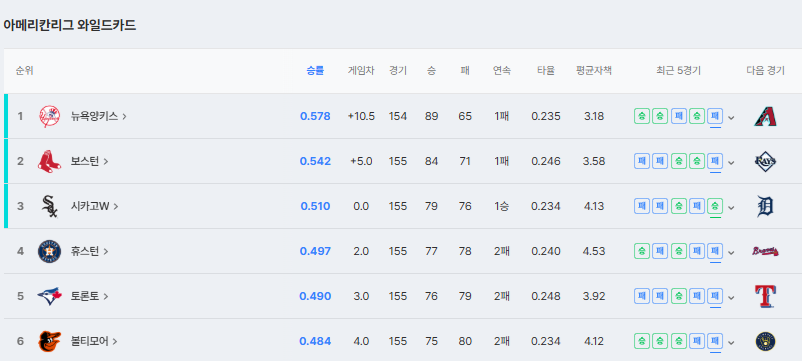Sort table by 타율 column header
802x361 pixels.
tap(546, 71)
